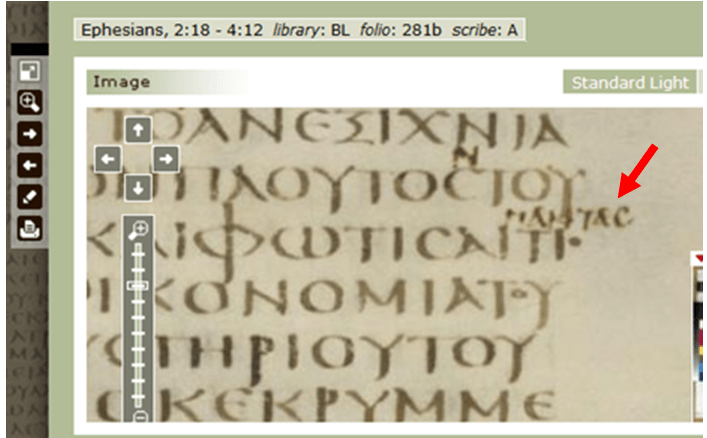Image resolution: width=707 pixels, height=438 pixels.
Task: Go to previous folio with left arrow
Action: click(x=29, y=164)
